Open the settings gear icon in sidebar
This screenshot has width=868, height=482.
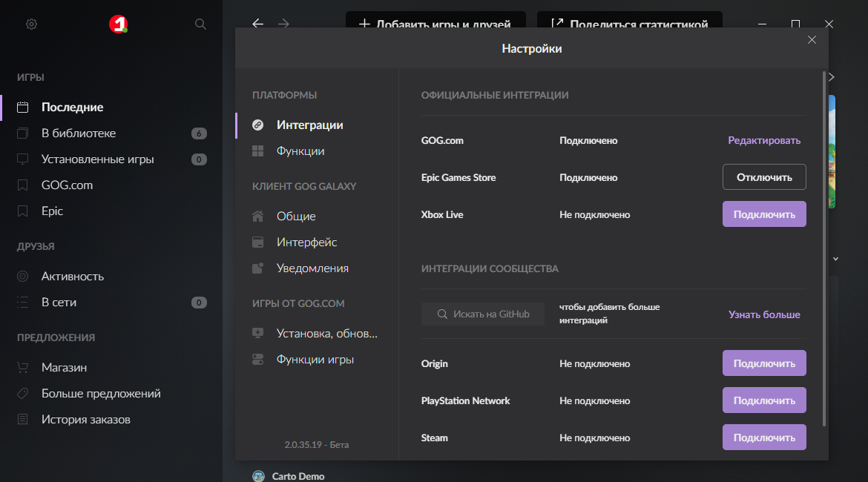point(31,24)
